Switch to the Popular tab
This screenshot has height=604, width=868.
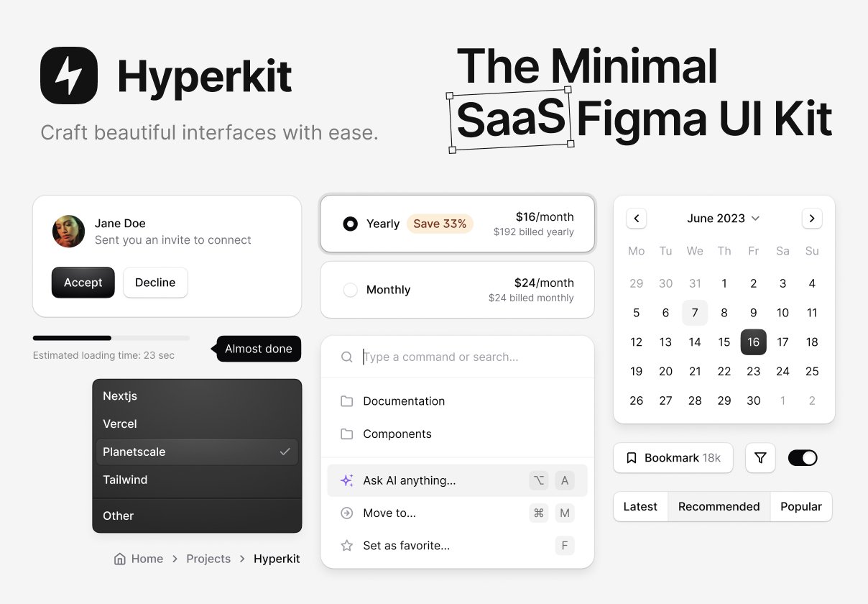pos(800,507)
